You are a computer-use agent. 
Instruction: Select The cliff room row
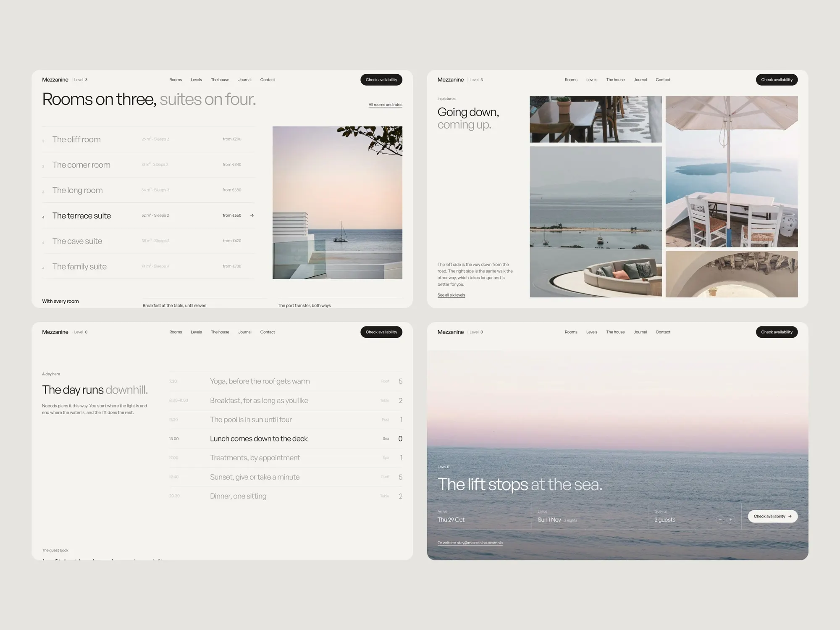pos(148,139)
